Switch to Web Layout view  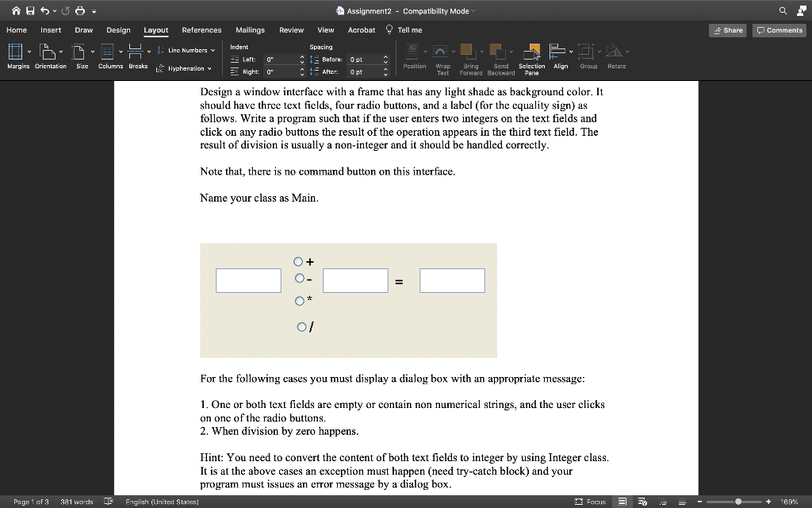click(642, 502)
